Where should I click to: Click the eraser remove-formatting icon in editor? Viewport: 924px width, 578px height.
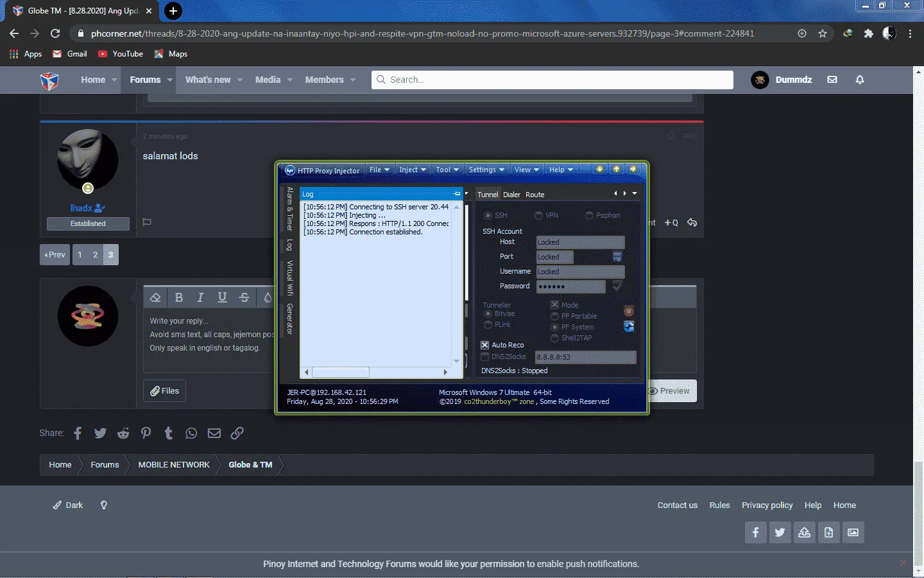(155, 297)
